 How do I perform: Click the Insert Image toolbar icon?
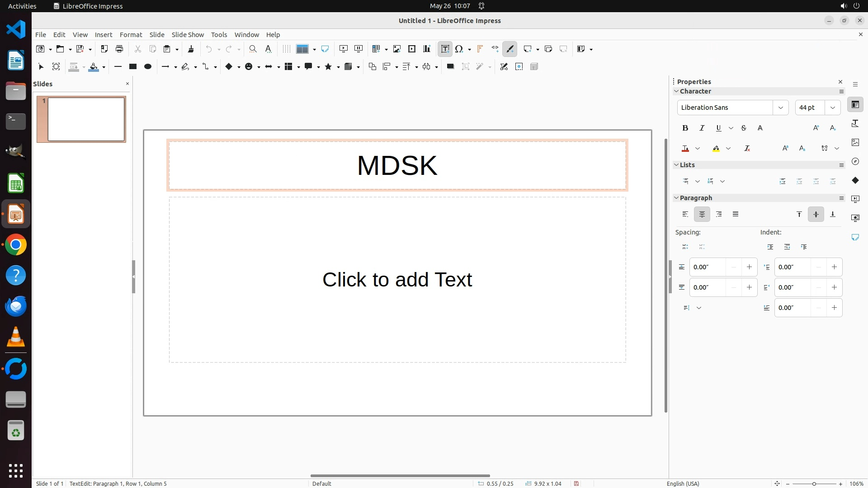(397, 49)
